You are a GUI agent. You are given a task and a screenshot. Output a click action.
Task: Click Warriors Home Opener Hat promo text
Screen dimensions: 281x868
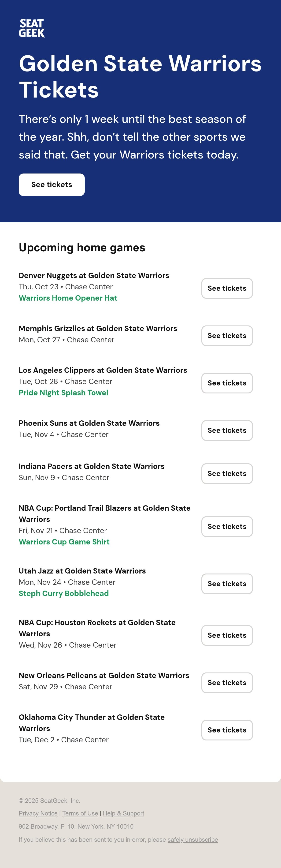coord(68,298)
